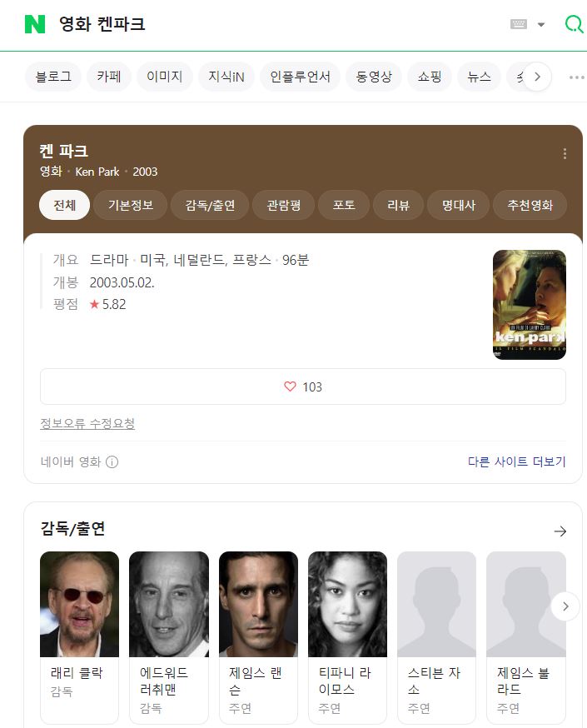Image resolution: width=587 pixels, height=728 pixels.
Task: Show more cast with right chevron
Action: [565, 606]
